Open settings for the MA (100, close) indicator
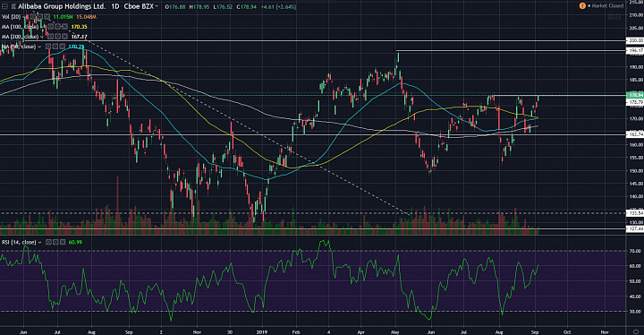Viewport: 644px width, 335px height. [57, 27]
